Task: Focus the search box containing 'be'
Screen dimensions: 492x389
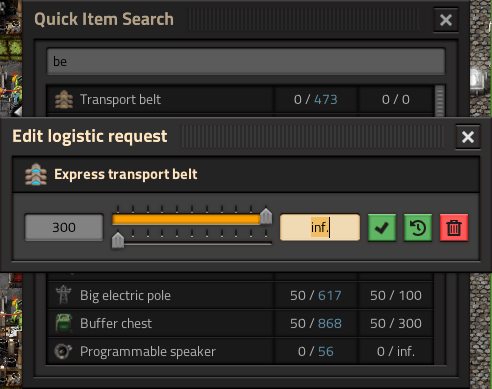Action: [246, 61]
